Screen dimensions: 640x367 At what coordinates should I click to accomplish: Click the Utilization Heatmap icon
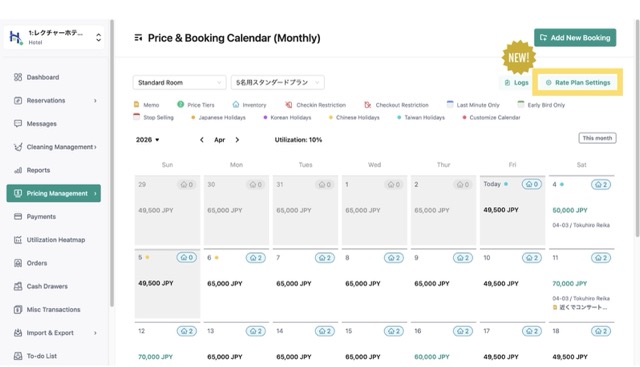[18, 240]
